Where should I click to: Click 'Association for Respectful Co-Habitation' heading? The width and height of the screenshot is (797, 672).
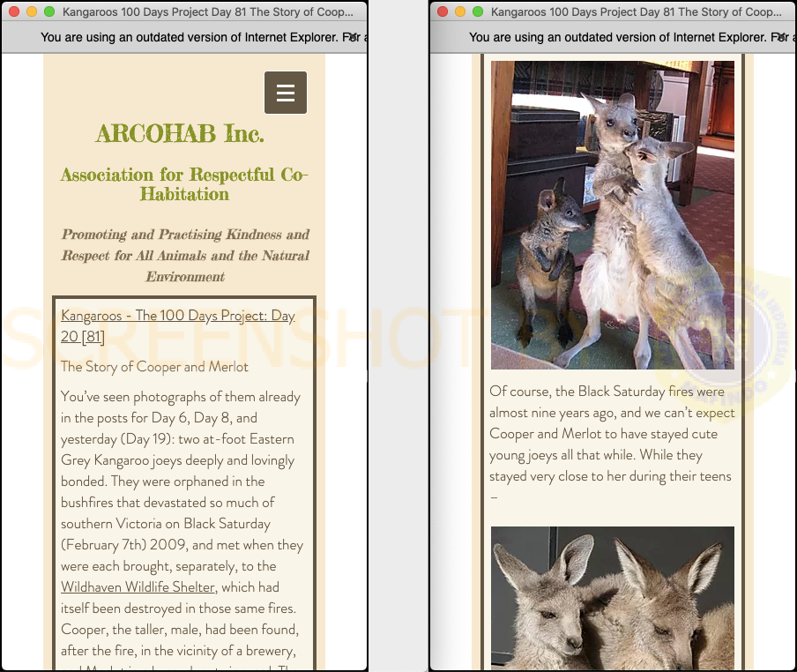[x=184, y=184]
